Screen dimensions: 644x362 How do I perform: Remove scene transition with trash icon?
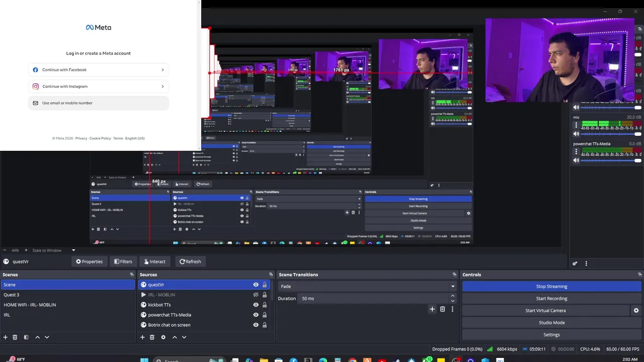[442, 309]
